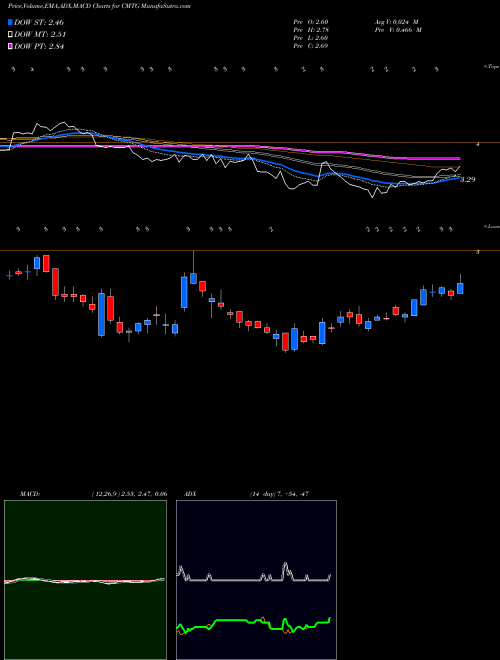Click the chart title mentioning MunafaSutra.com

tap(99, 6)
